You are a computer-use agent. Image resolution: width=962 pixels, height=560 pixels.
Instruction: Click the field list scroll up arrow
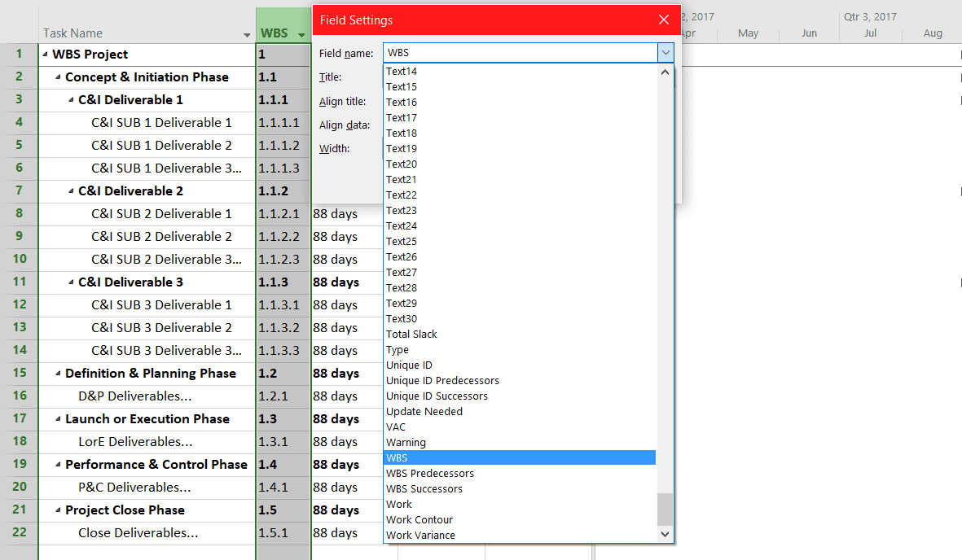tap(665, 72)
